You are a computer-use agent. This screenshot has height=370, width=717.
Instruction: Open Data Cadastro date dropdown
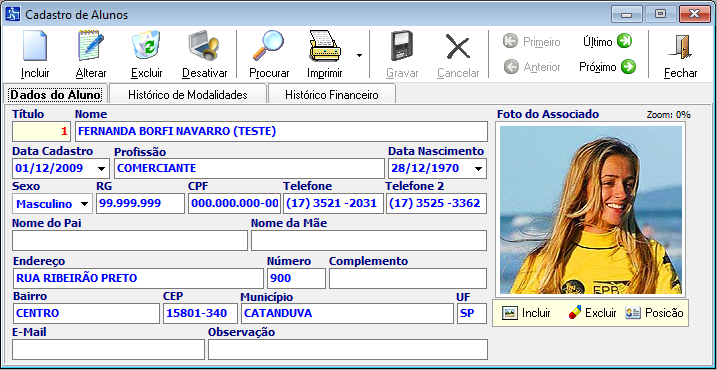[x=102, y=169]
